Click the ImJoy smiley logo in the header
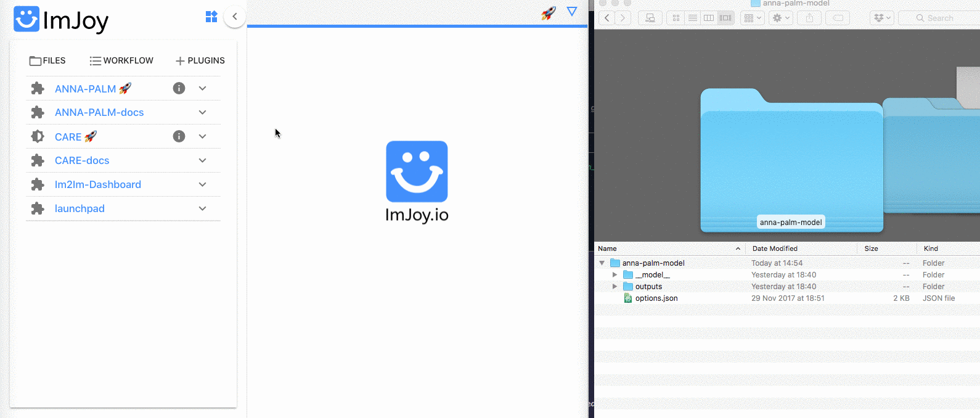Screen dimensions: 980x418 click(27, 19)
